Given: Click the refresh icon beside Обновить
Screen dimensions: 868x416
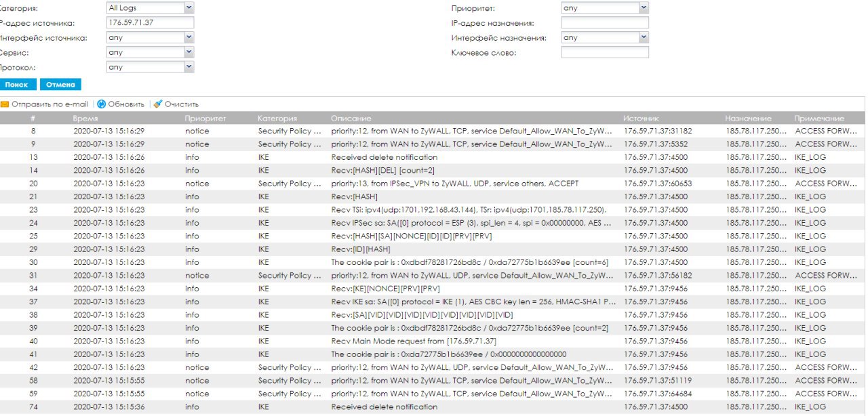Looking at the screenshot, I should point(102,104).
